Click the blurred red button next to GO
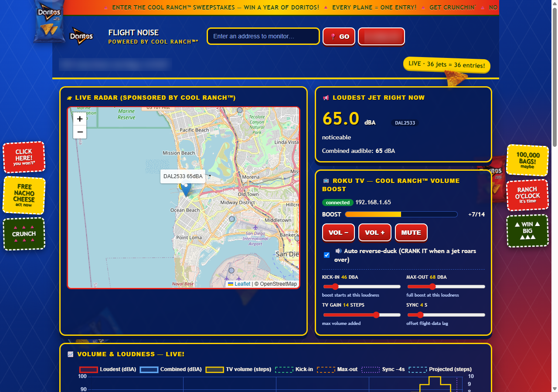Viewport: 558px width, 392px height. coord(381,37)
